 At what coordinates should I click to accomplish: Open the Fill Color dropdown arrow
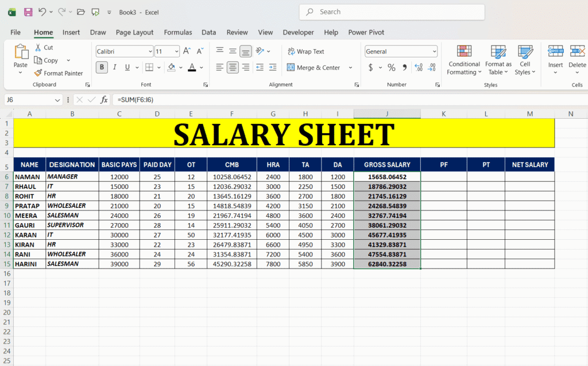(180, 68)
